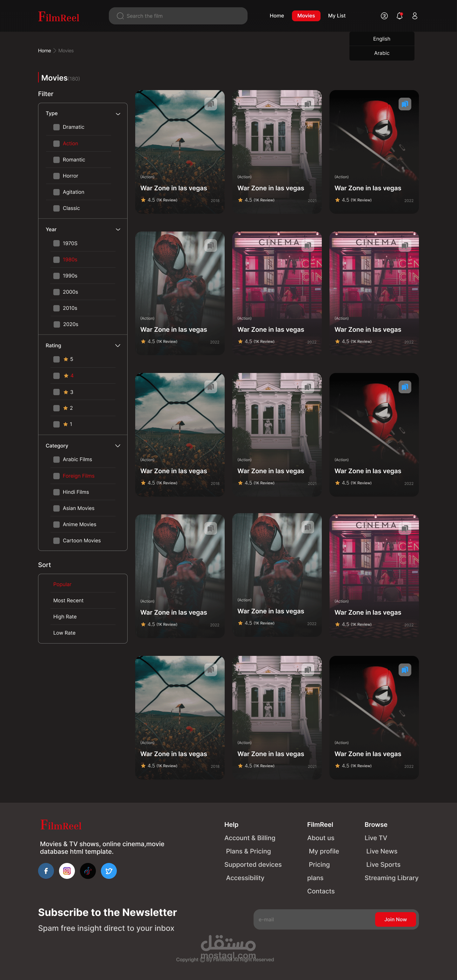Screen dimensions: 457x980
Task: Open the Twitter icon in footer
Action: click(109, 871)
